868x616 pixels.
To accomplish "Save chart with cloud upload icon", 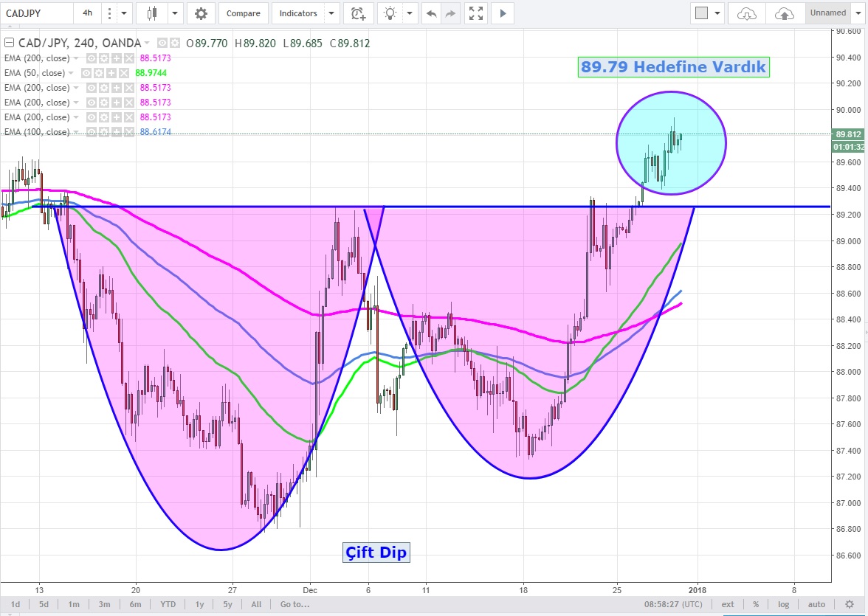I will [x=785, y=13].
